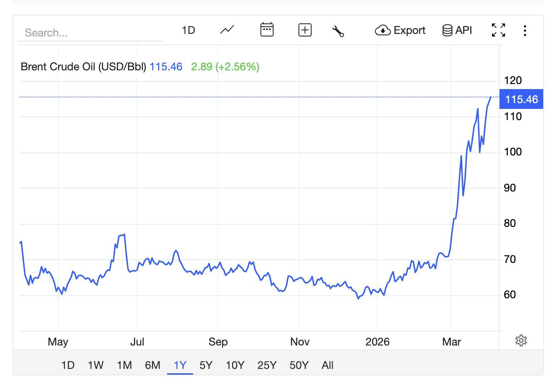Click the green 2.89 (+2.56%) change text
Image resolution: width=558 pixels, height=392 pixels.
pyautogui.click(x=225, y=67)
